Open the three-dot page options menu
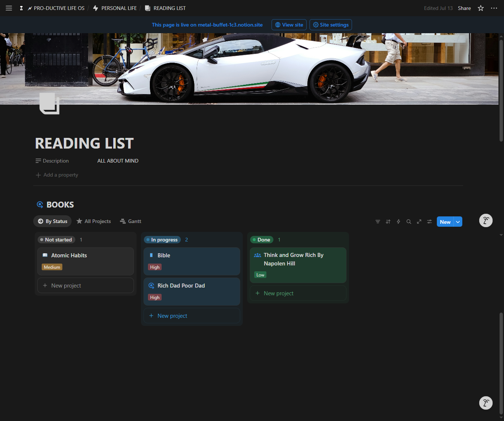 pyautogui.click(x=494, y=8)
